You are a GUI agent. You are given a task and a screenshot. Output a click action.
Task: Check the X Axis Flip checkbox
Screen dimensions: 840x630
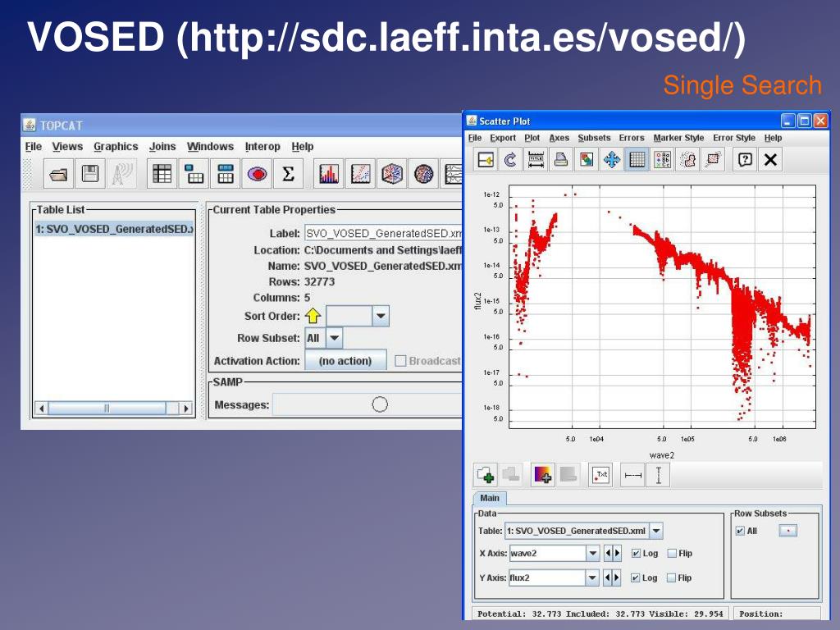point(672,554)
